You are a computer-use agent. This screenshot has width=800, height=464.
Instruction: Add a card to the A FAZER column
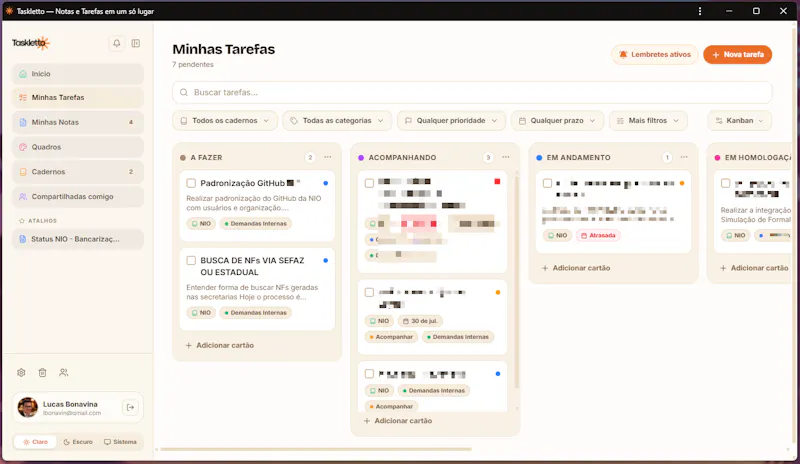[x=219, y=346]
